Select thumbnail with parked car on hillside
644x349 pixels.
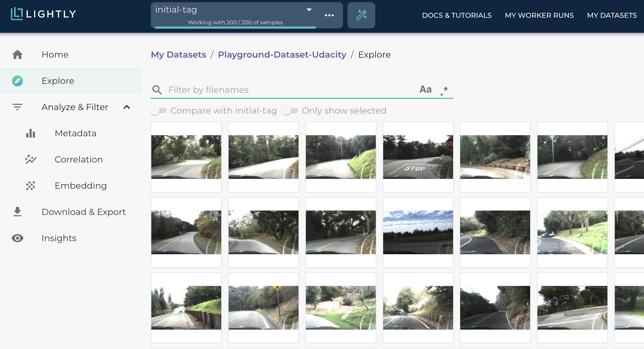[x=572, y=232]
